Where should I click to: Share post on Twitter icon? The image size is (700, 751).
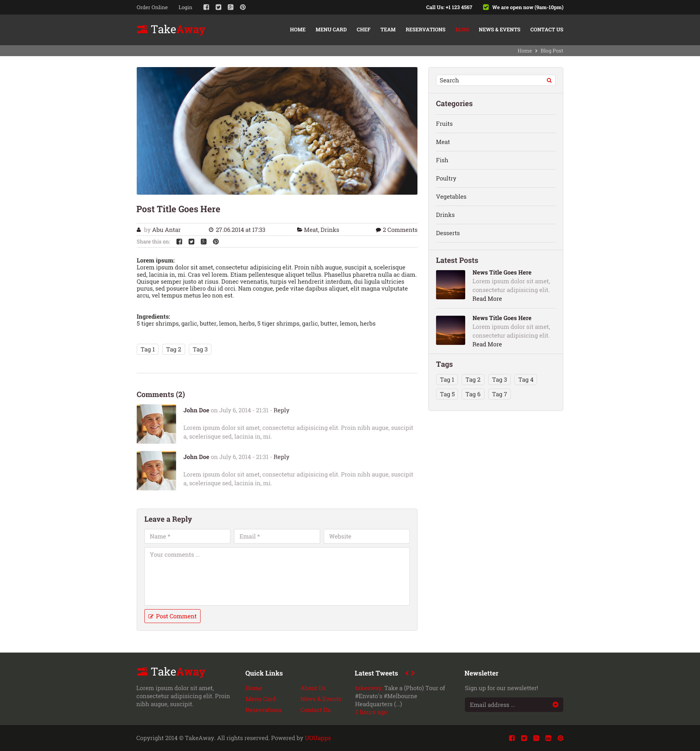tap(191, 242)
